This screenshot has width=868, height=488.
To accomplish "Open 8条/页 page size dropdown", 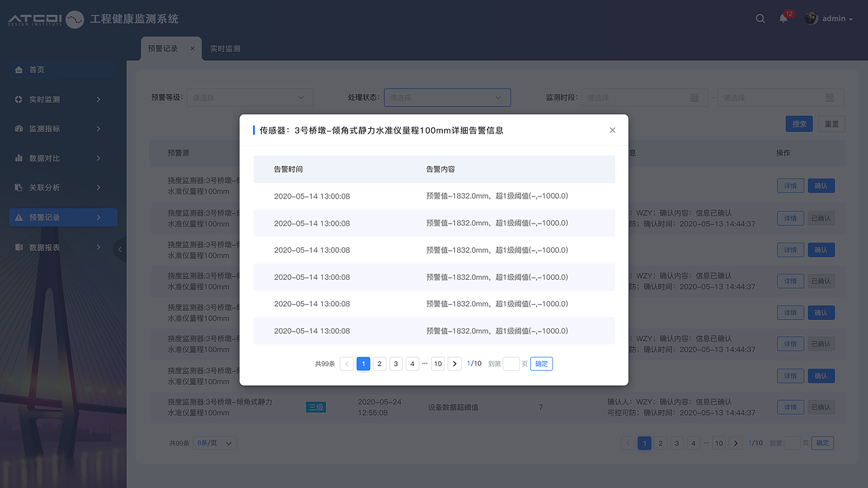I will (215, 443).
